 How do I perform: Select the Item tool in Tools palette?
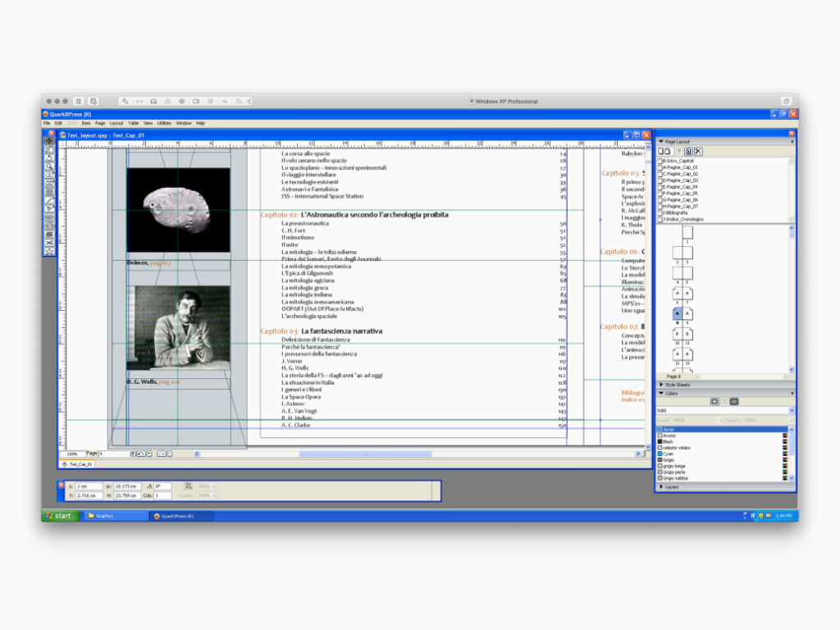(x=49, y=141)
